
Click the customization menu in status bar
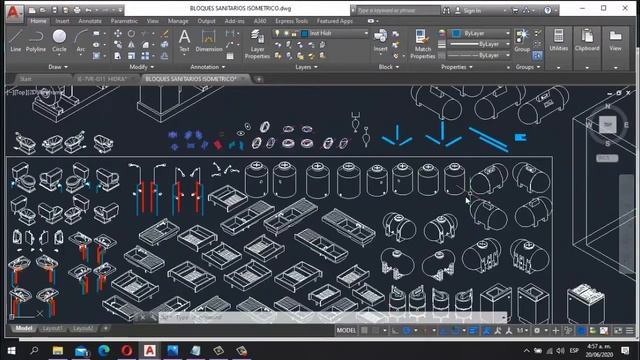point(630,330)
